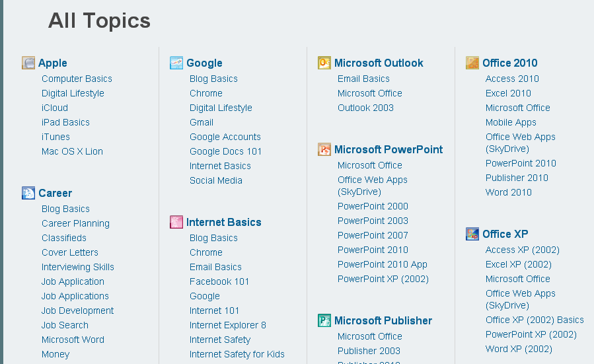The width and height of the screenshot is (594, 364).
Task: Select the Facebook 101 link
Action: click(219, 281)
